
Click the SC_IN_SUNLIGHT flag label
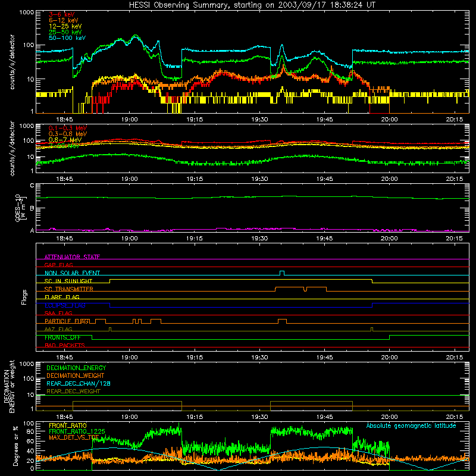68,281
